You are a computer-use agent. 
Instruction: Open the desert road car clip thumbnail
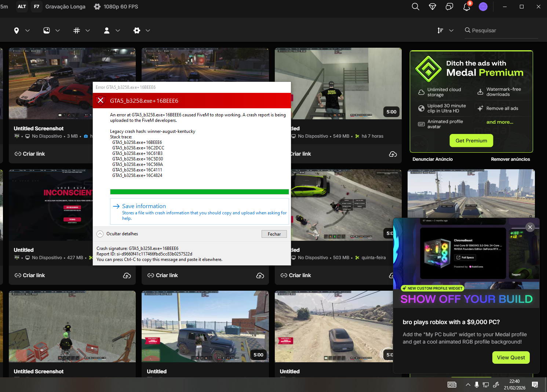(x=334, y=327)
